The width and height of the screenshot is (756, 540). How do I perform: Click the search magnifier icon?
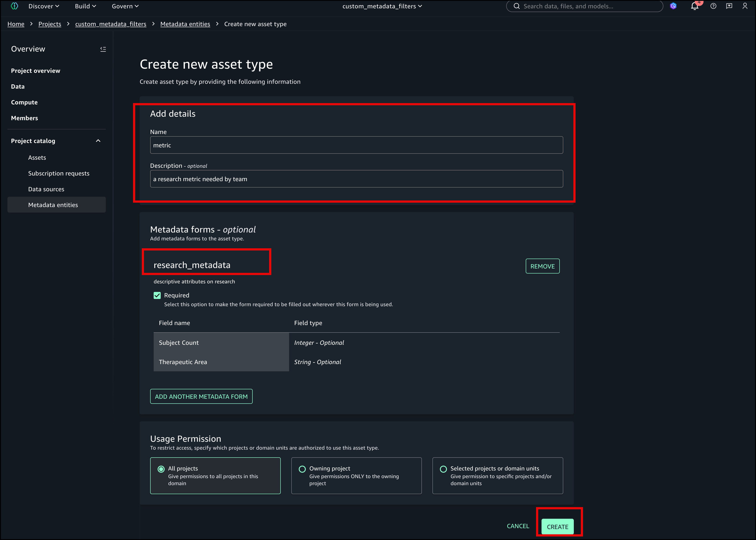(517, 6)
